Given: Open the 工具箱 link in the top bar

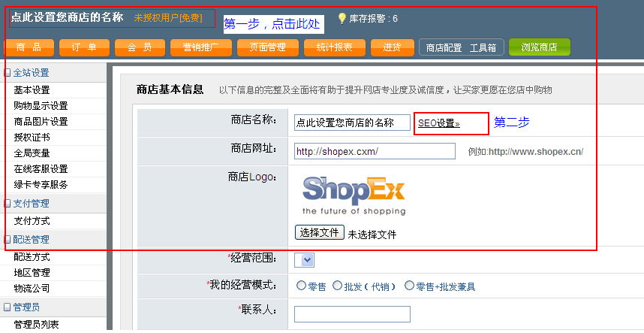Looking at the screenshot, I should pos(483,47).
